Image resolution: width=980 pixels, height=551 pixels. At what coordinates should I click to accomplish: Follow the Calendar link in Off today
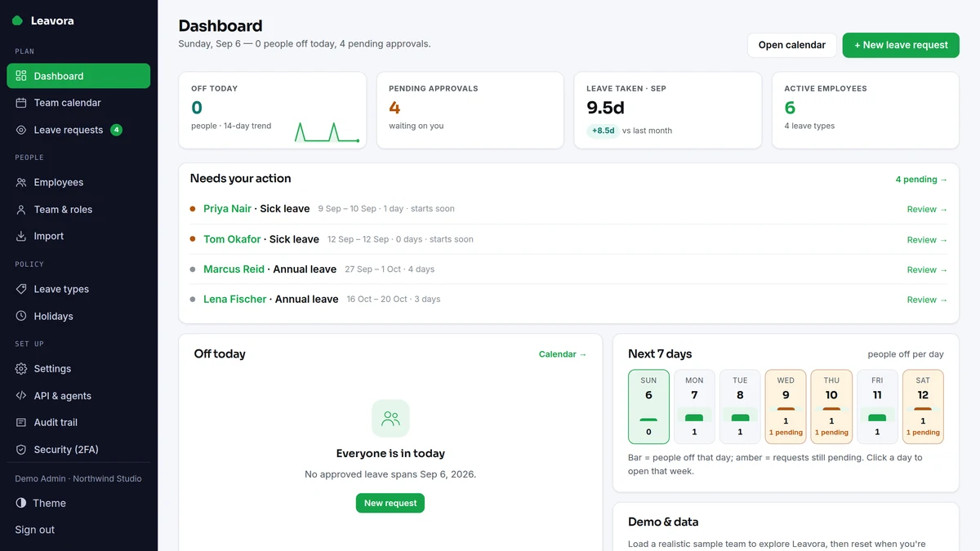563,354
